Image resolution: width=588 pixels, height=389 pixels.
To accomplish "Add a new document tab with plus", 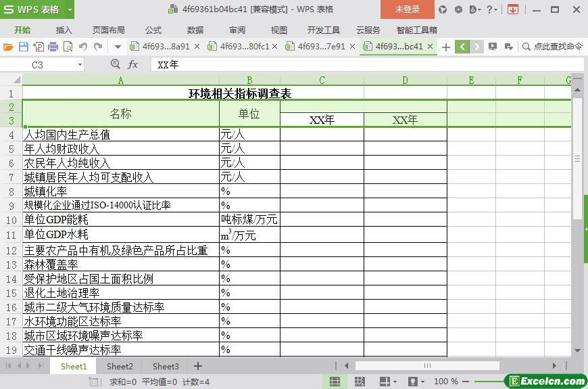I will point(446,47).
